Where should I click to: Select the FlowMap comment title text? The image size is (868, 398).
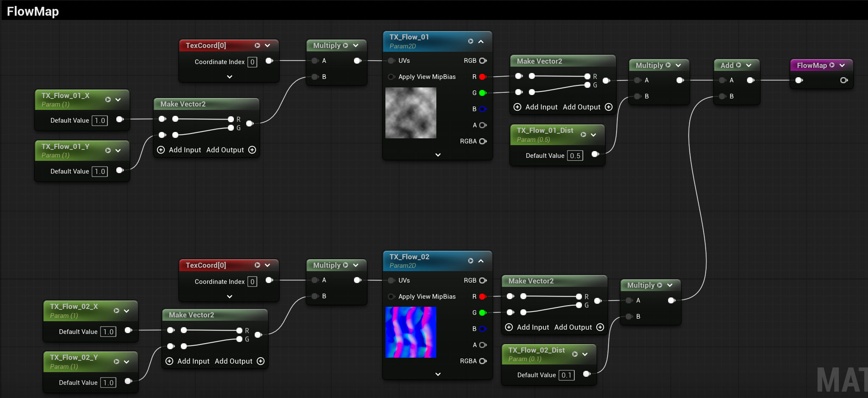point(33,11)
